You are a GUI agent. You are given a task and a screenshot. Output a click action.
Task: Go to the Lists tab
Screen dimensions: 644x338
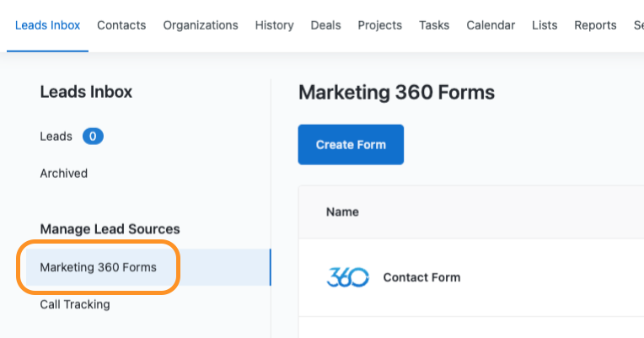coord(545,25)
